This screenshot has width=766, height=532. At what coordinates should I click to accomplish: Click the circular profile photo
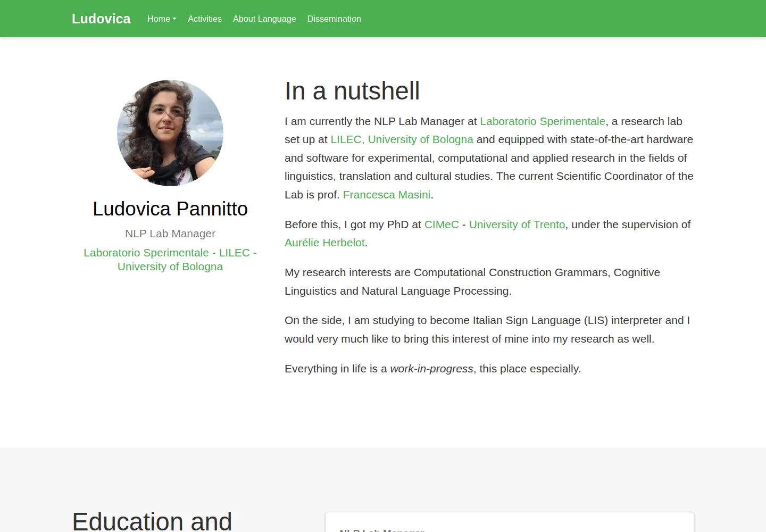tap(170, 133)
